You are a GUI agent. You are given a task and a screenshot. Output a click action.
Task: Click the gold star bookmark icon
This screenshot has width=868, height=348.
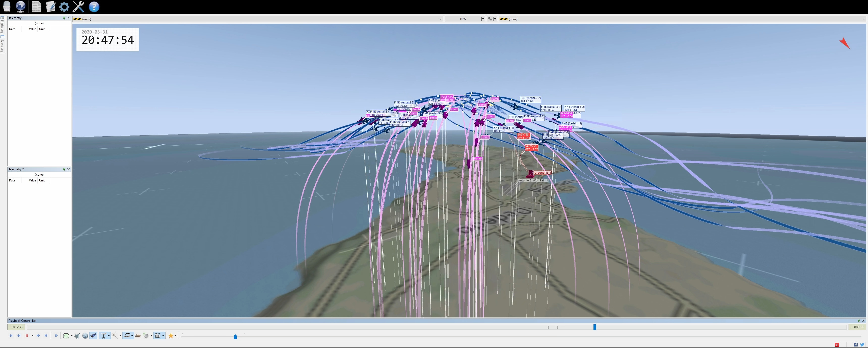tap(171, 336)
